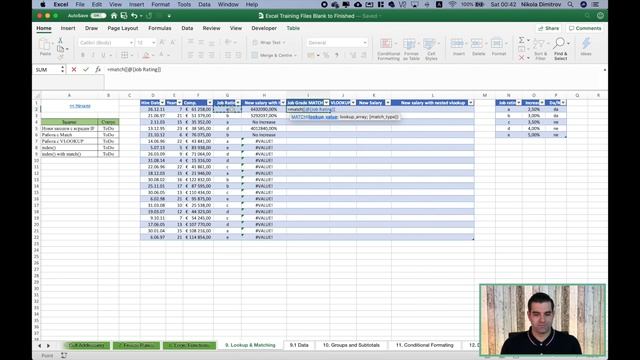Click the Comments button
640x360 pixels.
[585, 28]
